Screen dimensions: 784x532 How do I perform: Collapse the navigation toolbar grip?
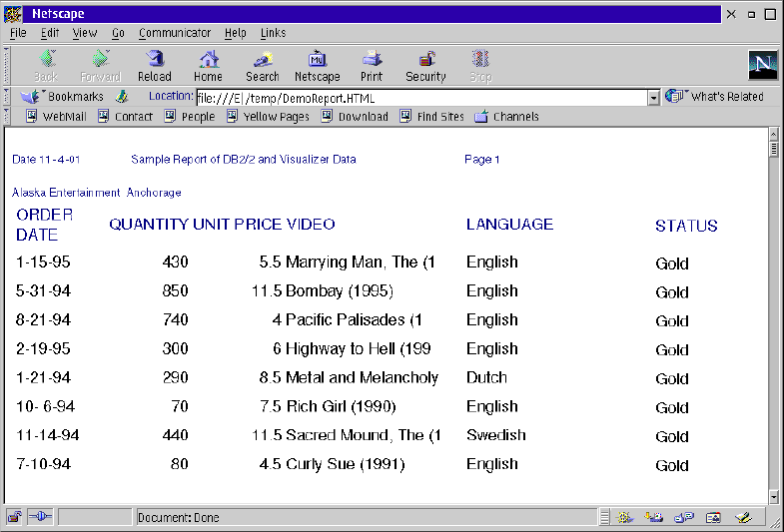point(7,66)
